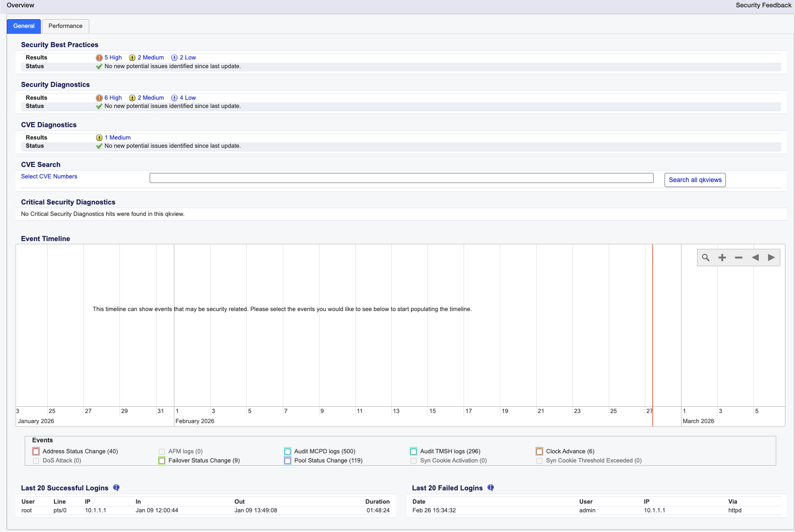Viewport: 795px width, 532px height.
Task: Click the timeline magnifier search icon
Action: pos(706,258)
